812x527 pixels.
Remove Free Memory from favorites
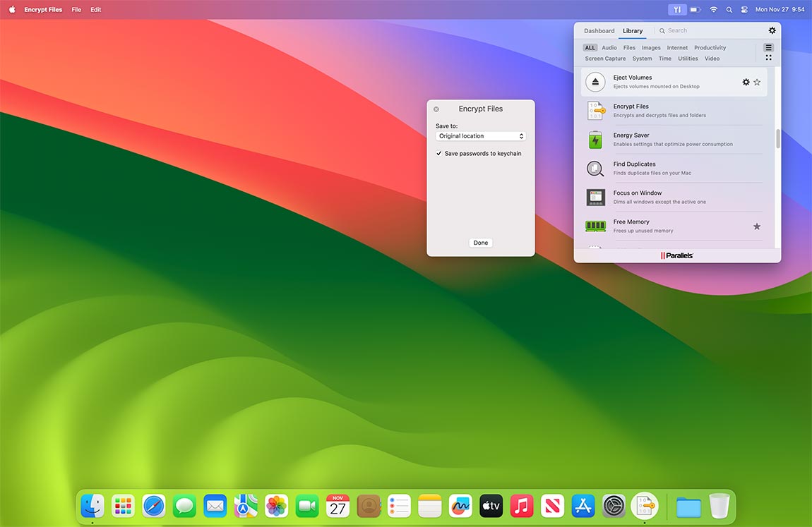click(x=757, y=226)
